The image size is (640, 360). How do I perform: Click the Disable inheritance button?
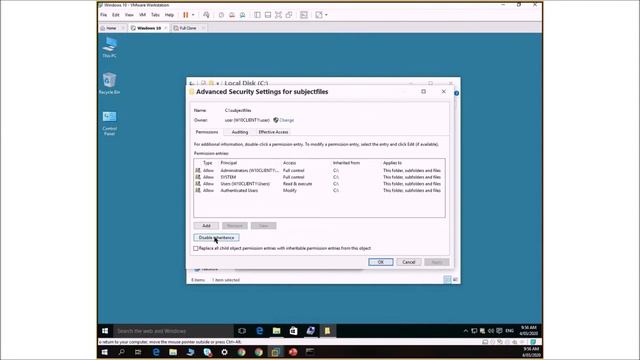(x=216, y=238)
